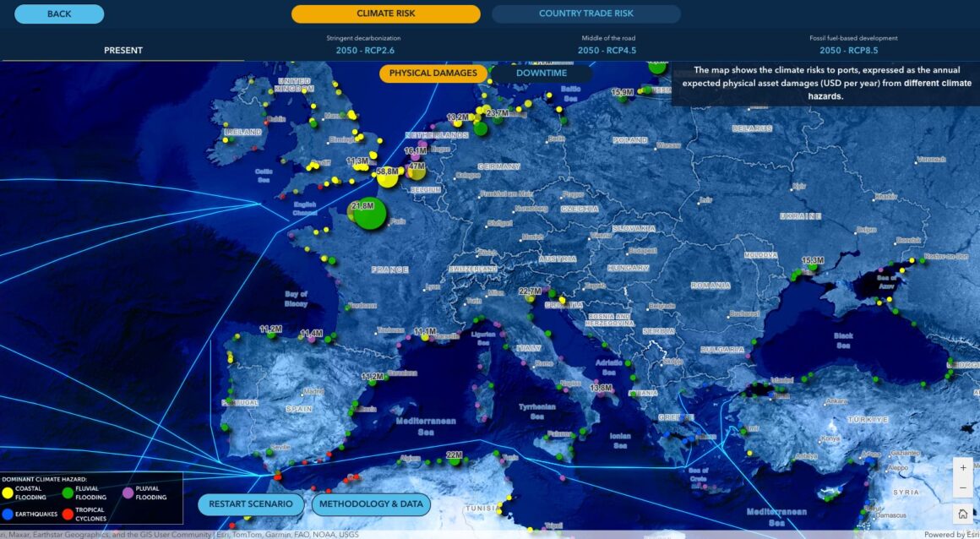Select the 2050 - RCP2.6 scenario tab
Viewport: 980px width, 539px height.
click(x=363, y=50)
